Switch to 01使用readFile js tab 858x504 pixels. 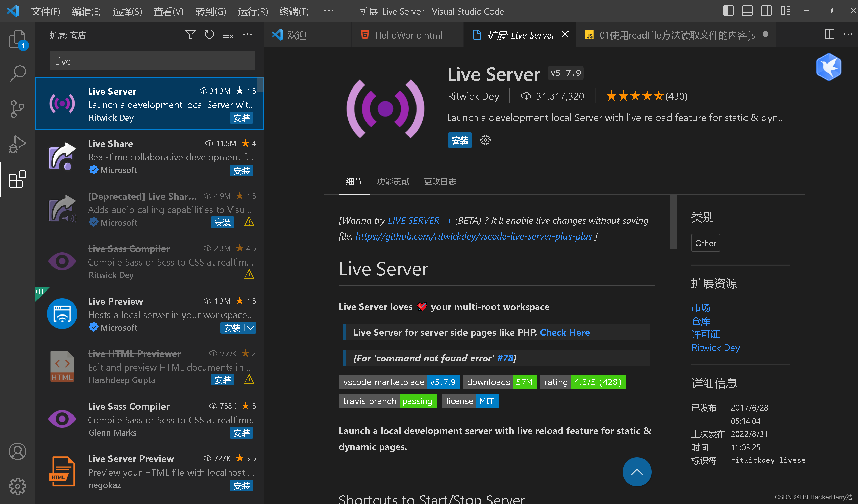676,35
